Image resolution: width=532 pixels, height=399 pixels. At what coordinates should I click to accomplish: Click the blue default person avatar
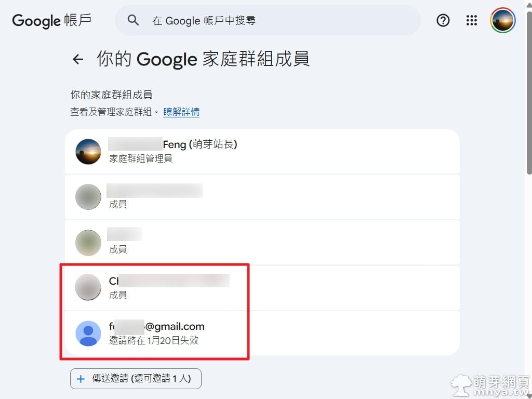click(x=88, y=333)
